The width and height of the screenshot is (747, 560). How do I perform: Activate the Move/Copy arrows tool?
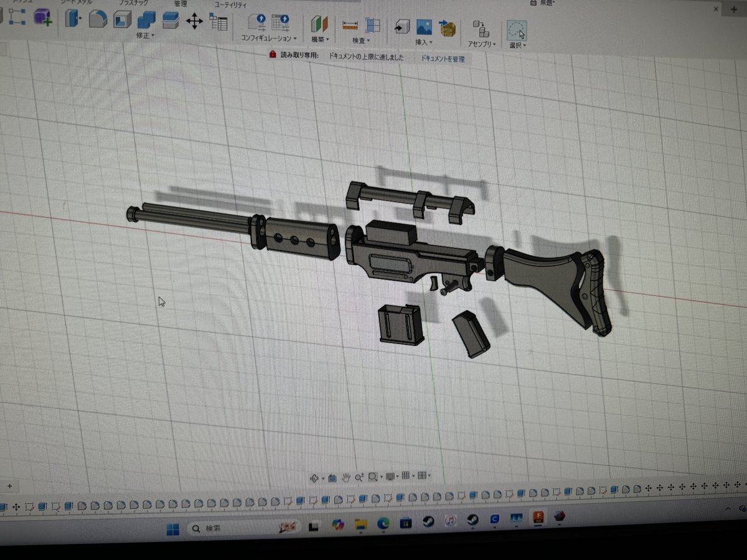[194, 22]
